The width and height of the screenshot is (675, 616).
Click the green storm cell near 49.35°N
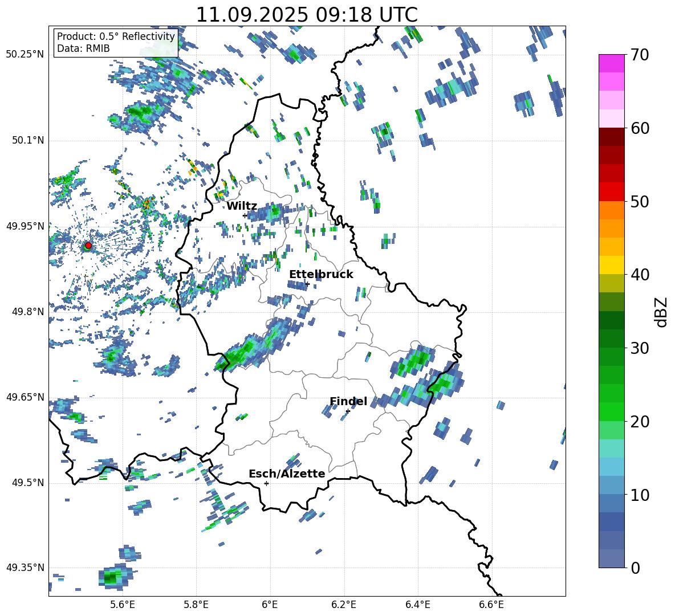[x=112, y=577]
